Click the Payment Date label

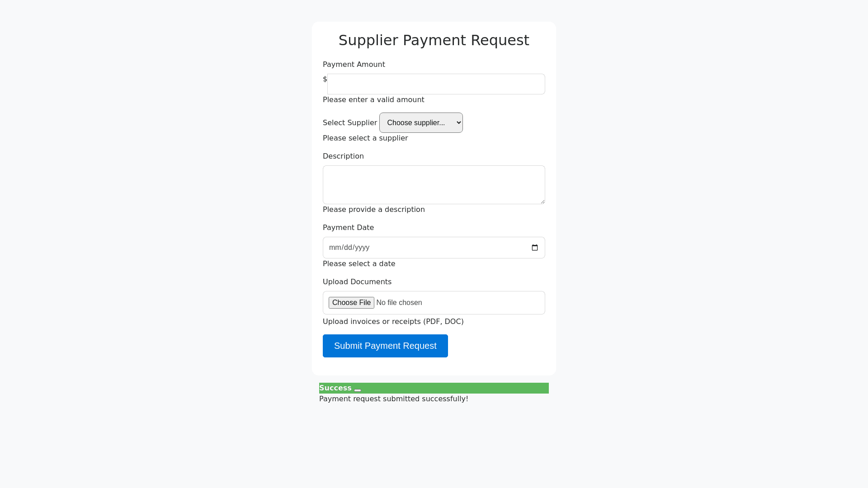coord(348,228)
